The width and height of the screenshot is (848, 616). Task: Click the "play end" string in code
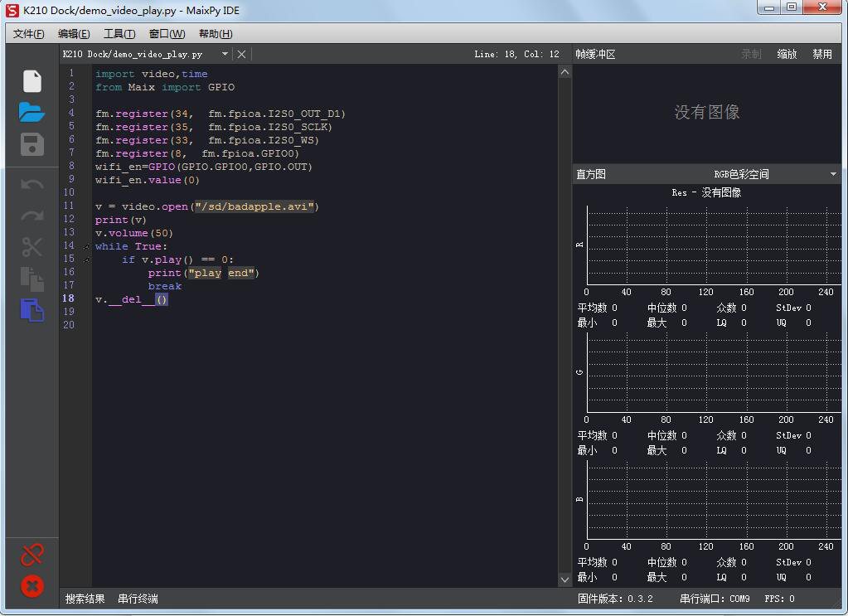pos(221,273)
